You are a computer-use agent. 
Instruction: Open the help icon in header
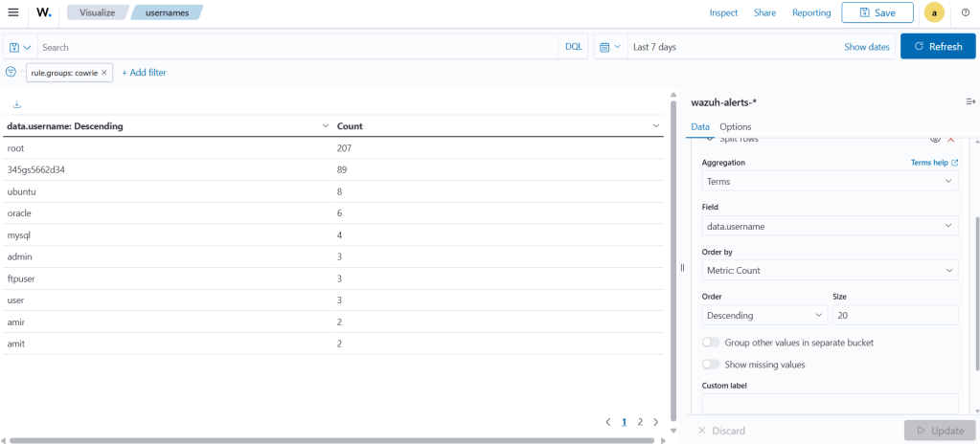click(x=965, y=12)
